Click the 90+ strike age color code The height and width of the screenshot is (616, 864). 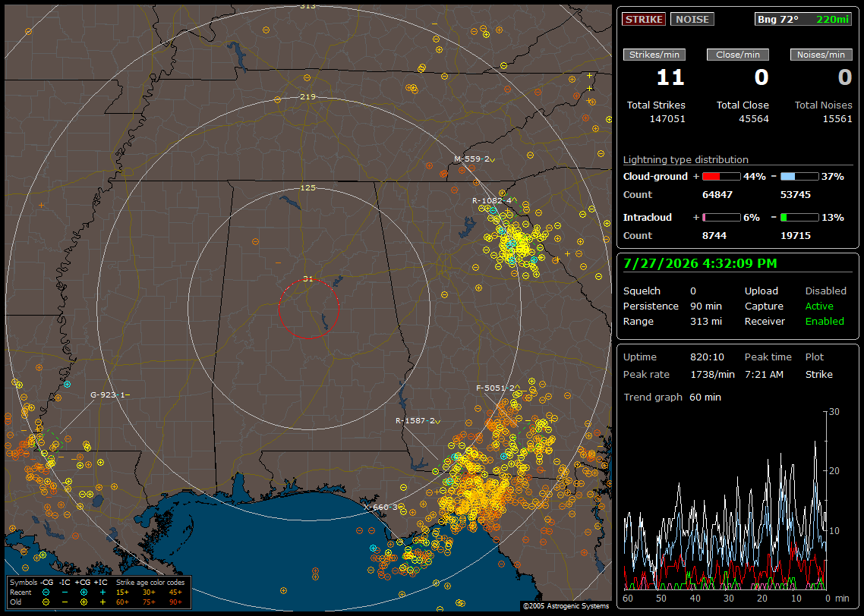point(175,602)
